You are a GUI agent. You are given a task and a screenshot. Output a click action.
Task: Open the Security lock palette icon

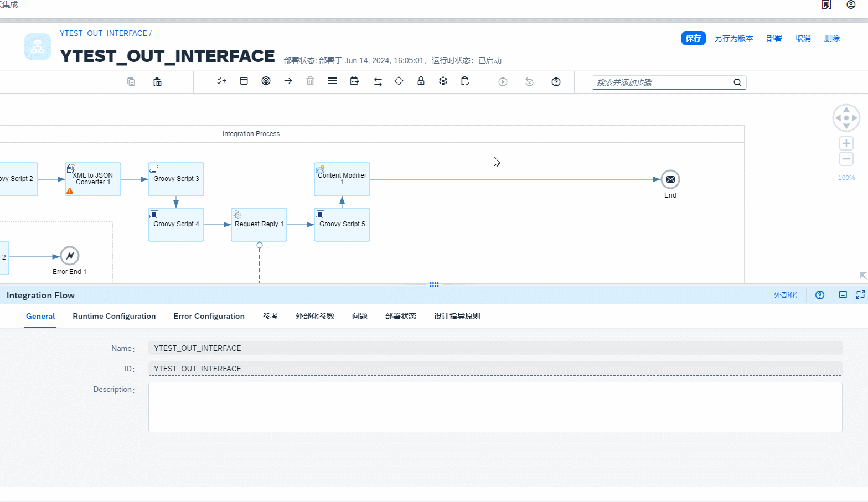coord(421,81)
